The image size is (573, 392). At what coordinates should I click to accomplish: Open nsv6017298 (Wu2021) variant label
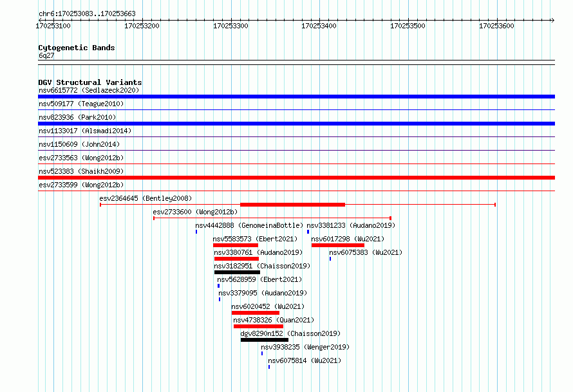tap(348, 239)
